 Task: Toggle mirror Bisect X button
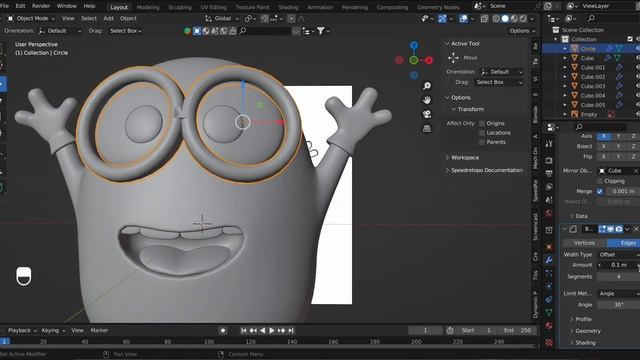604,146
